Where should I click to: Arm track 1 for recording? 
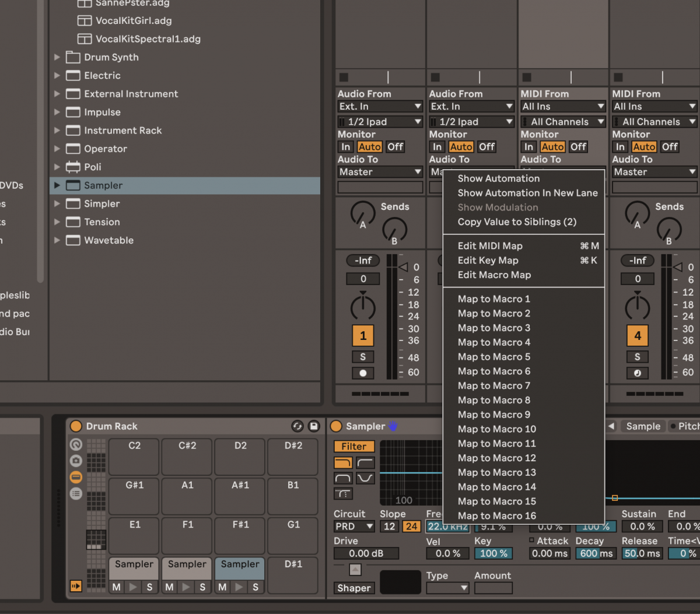[x=363, y=373]
